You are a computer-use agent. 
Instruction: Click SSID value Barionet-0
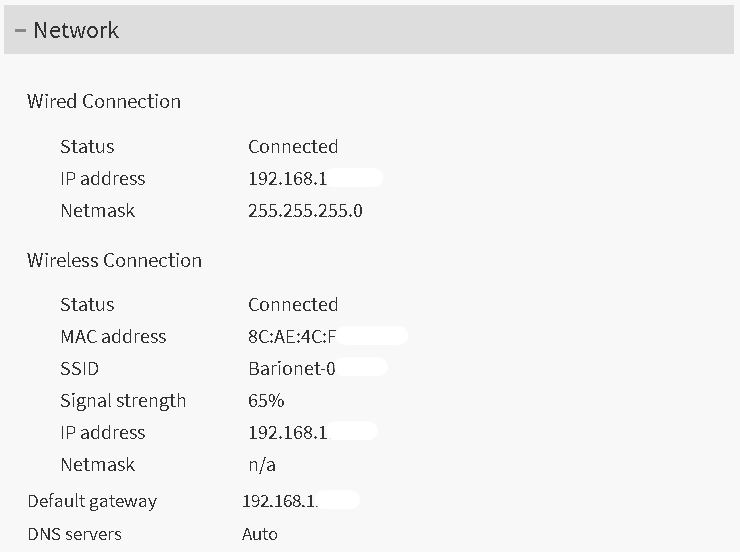click(x=292, y=368)
